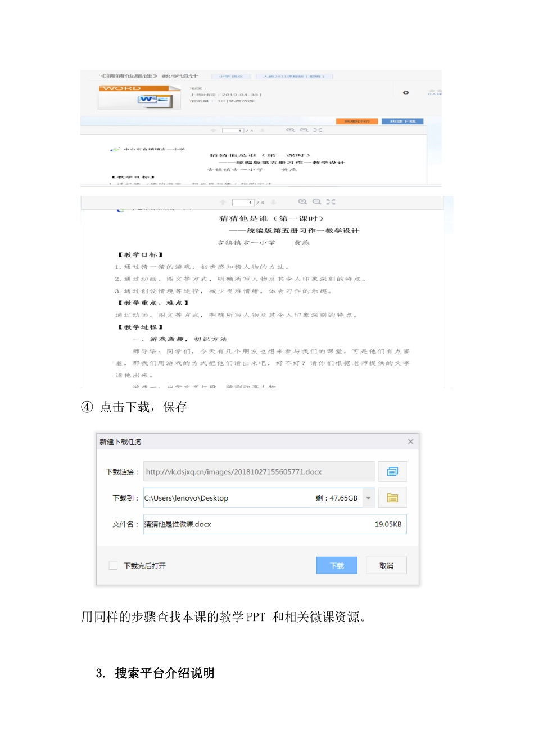This screenshot has height=756, width=534.
Task: Click the 人教2011课标版 tag
Action: click(x=294, y=76)
